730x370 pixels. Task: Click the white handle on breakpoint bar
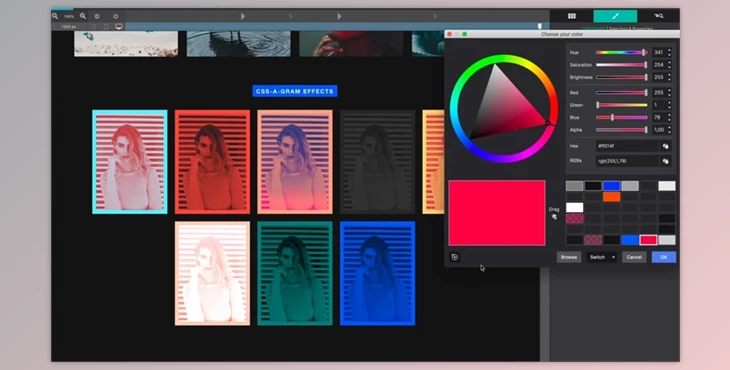(540, 27)
